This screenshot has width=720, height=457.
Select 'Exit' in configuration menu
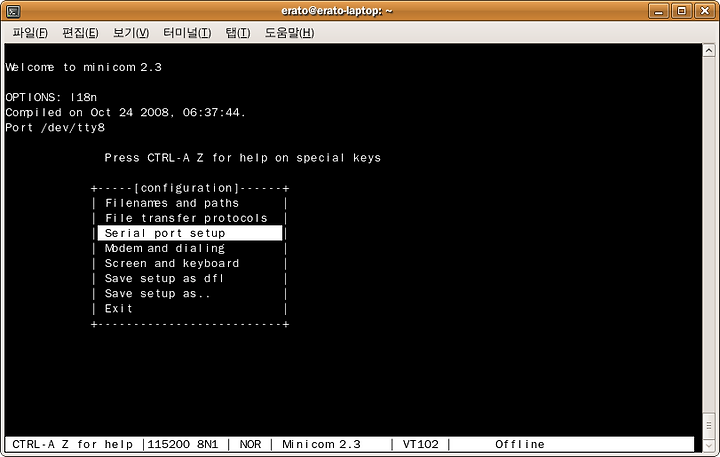[119, 309]
